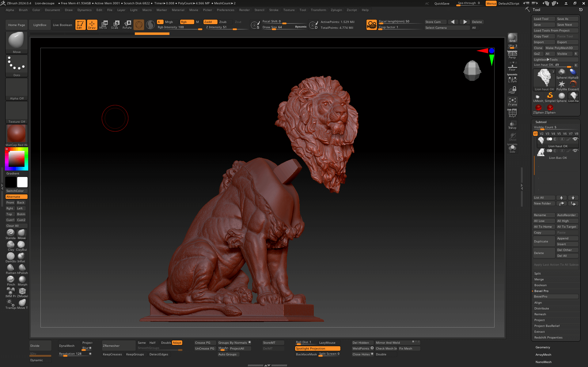
Task: Click the DynaMesh button
Action: pyautogui.click(x=67, y=346)
